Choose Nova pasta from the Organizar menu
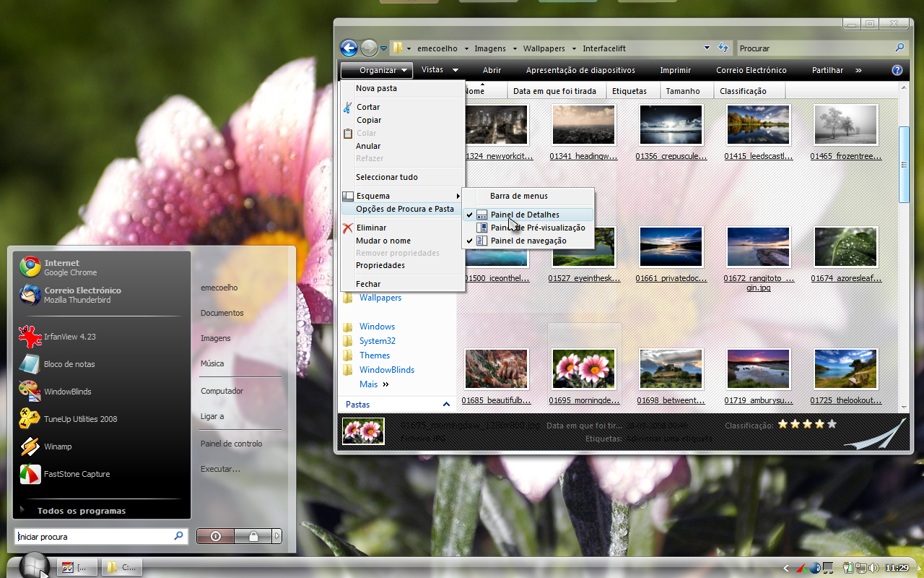Viewport: 924px width, 578px height. [x=402, y=88]
